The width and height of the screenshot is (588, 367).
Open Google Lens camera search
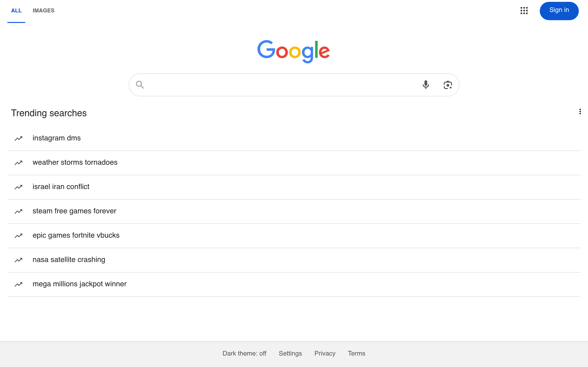point(448,84)
